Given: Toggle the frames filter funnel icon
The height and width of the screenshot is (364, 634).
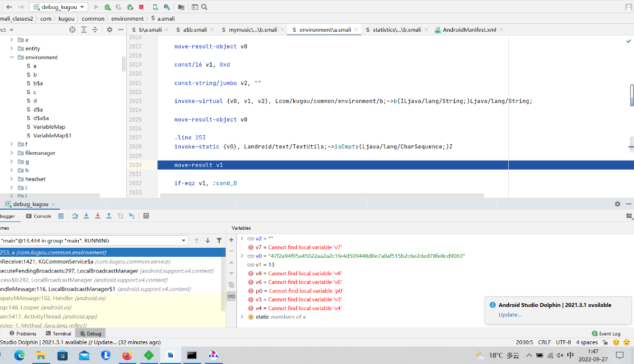Looking at the screenshot, I should (219, 240).
